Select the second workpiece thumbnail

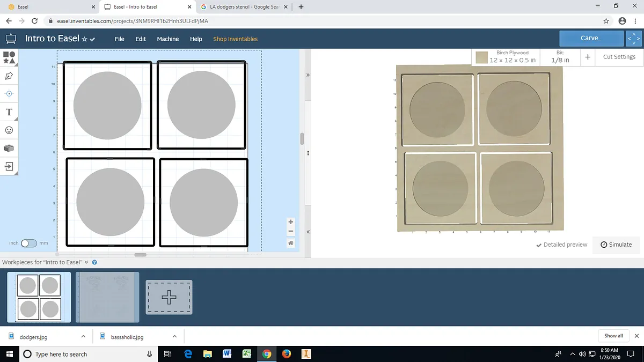[x=107, y=297]
